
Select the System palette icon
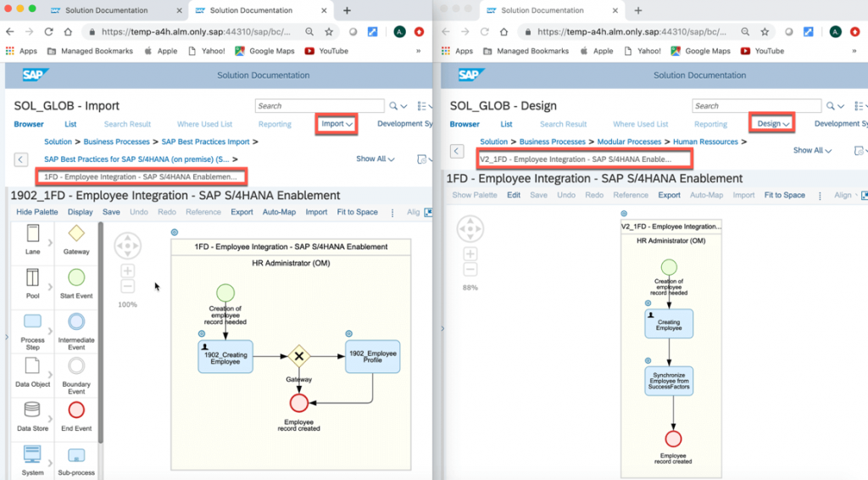tap(32, 455)
